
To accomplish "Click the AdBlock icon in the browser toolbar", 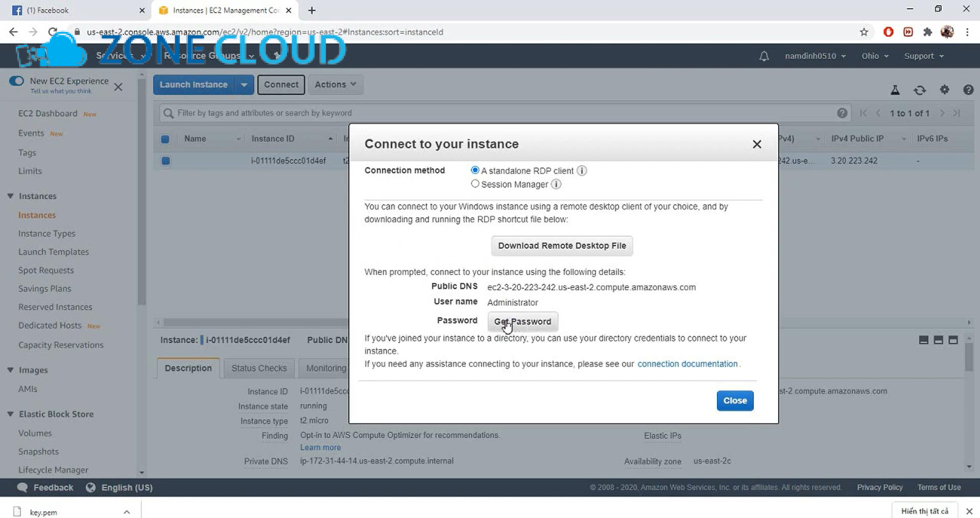I will point(888,32).
